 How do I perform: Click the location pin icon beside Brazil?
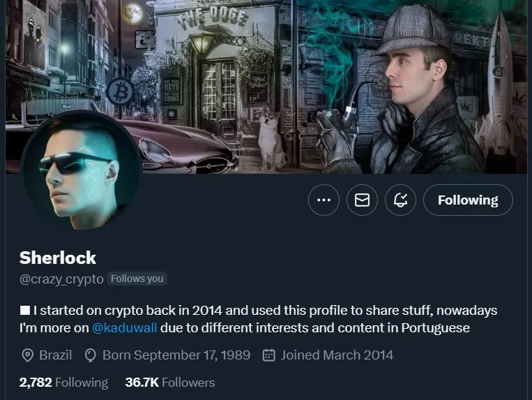pyautogui.click(x=27, y=355)
